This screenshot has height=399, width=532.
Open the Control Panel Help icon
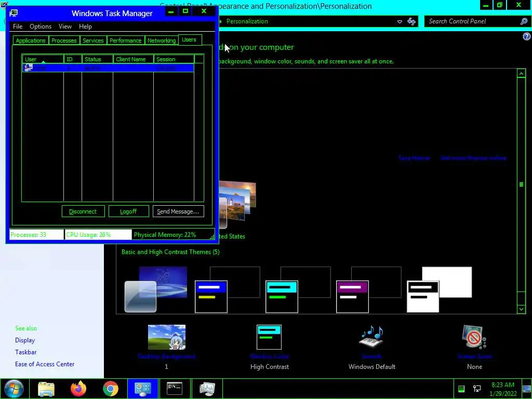pyautogui.click(x=527, y=37)
